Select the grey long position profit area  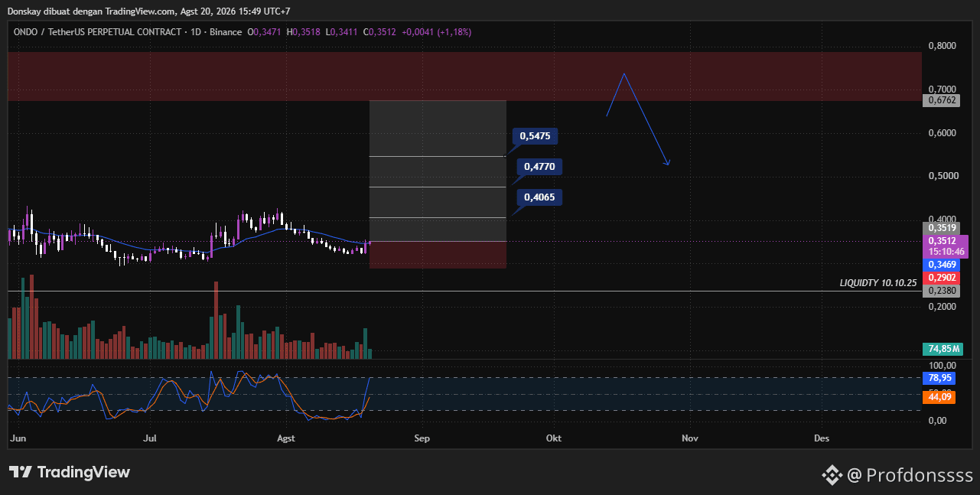[x=438, y=171]
